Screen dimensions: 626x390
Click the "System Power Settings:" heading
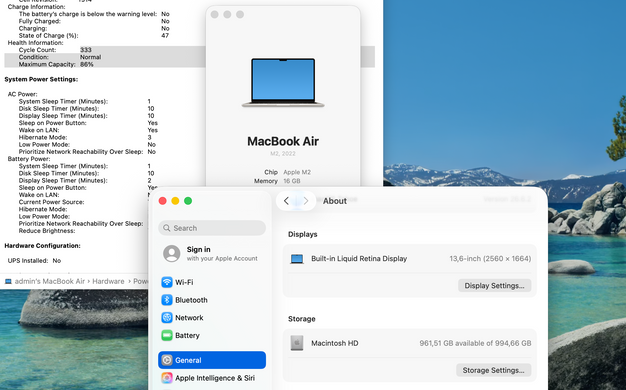41,79
